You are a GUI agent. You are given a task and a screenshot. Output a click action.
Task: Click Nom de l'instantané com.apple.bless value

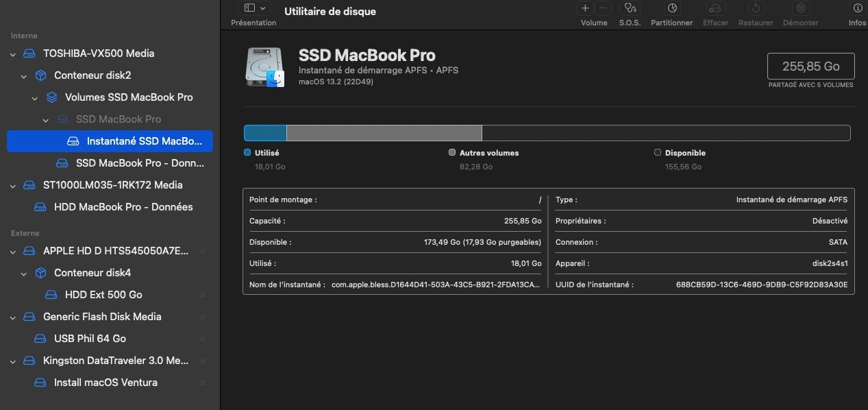tap(436, 285)
